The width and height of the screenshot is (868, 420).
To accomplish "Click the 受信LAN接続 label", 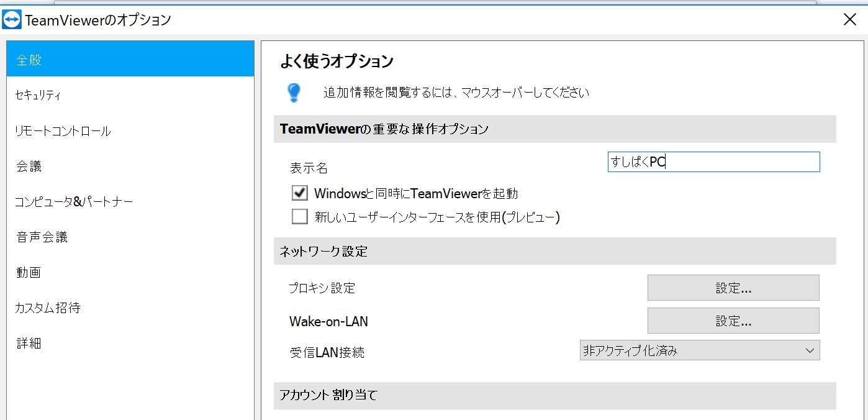I will tap(327, 353).
